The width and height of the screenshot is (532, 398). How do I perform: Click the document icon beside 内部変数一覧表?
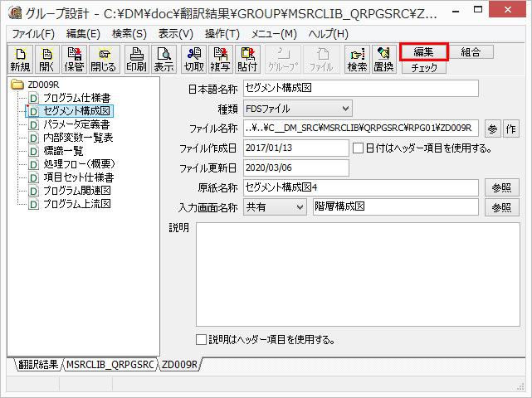point(33,138)
